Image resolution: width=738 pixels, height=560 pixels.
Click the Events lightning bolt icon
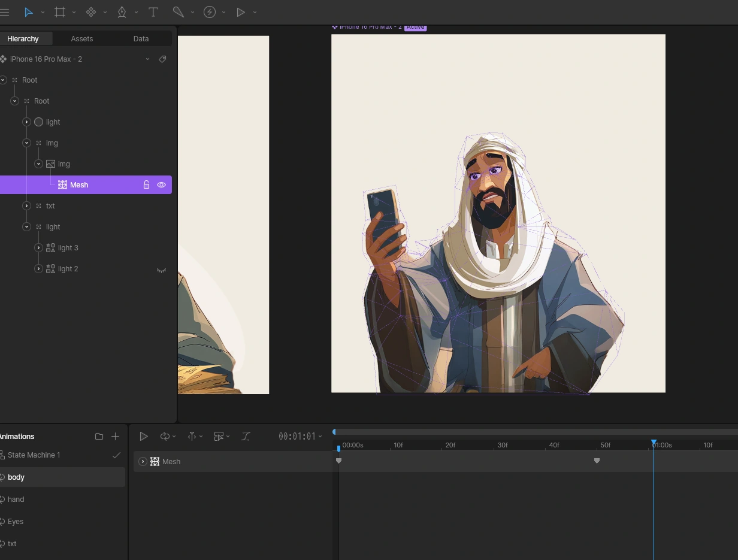point(210,12)
